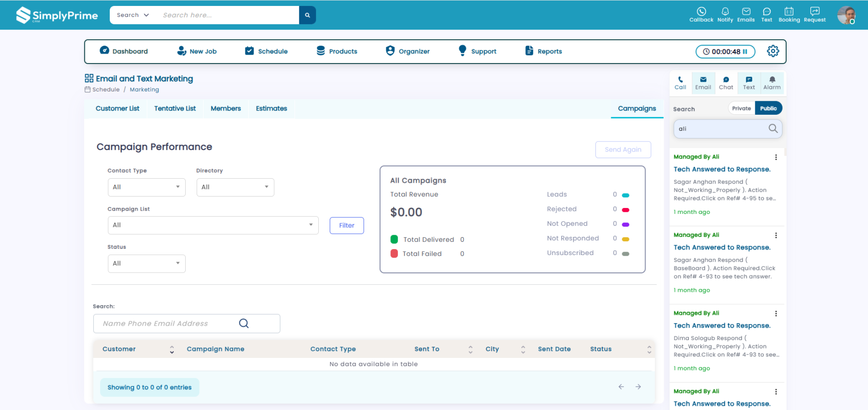The width and height of the screenshot is (868, 410).
Task: Click the side panel search field containing ali
Action: tap(728, 129)
